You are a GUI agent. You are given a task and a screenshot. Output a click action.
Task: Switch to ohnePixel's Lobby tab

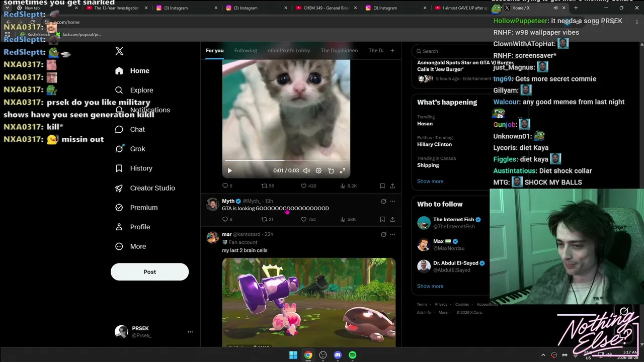click(x=289, y=50)
